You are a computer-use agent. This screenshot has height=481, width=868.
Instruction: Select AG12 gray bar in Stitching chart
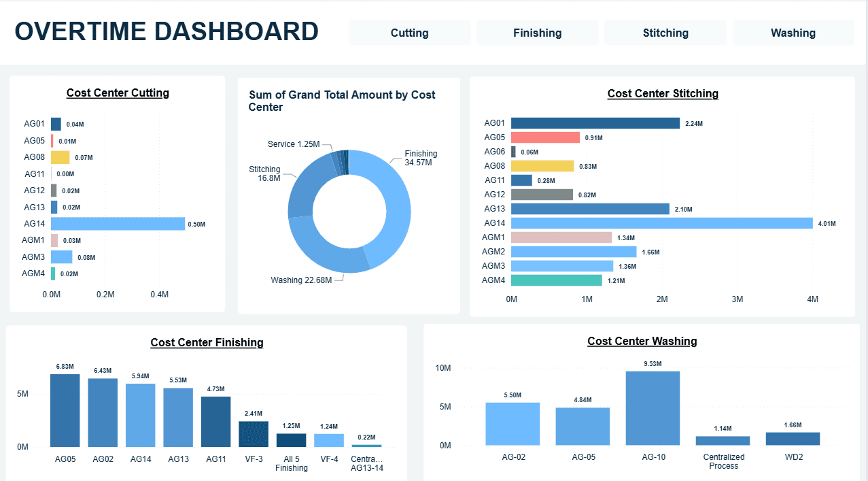click(542, 195)
